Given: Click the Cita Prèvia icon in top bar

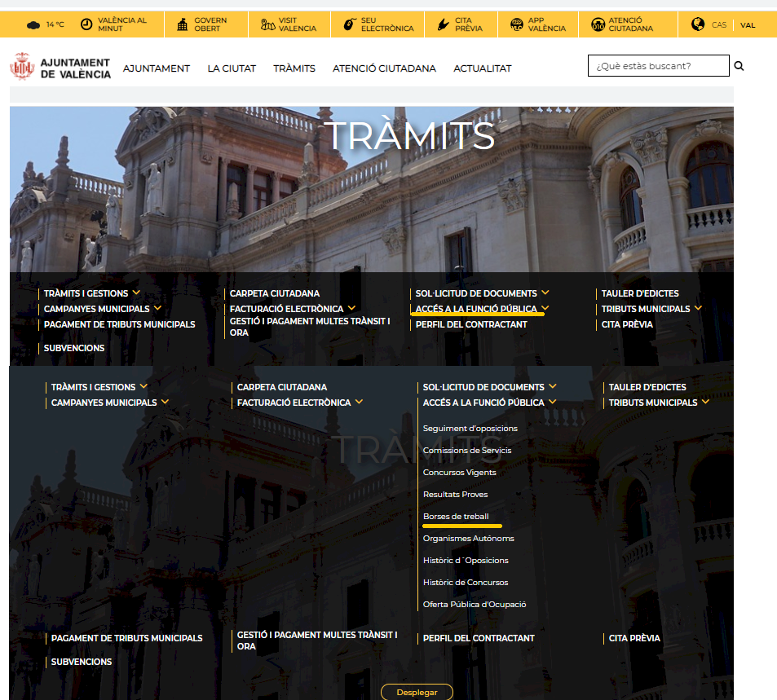Looking at the screenshot, I should coord(443,24).
